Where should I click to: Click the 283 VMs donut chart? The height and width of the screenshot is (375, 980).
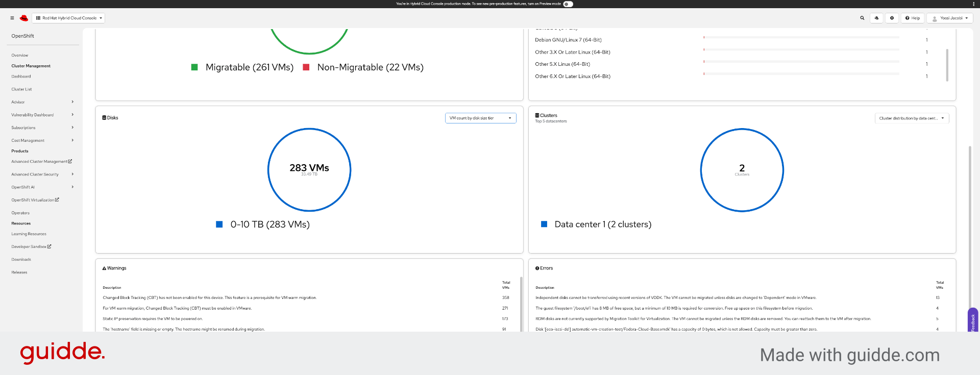[309, 170]
